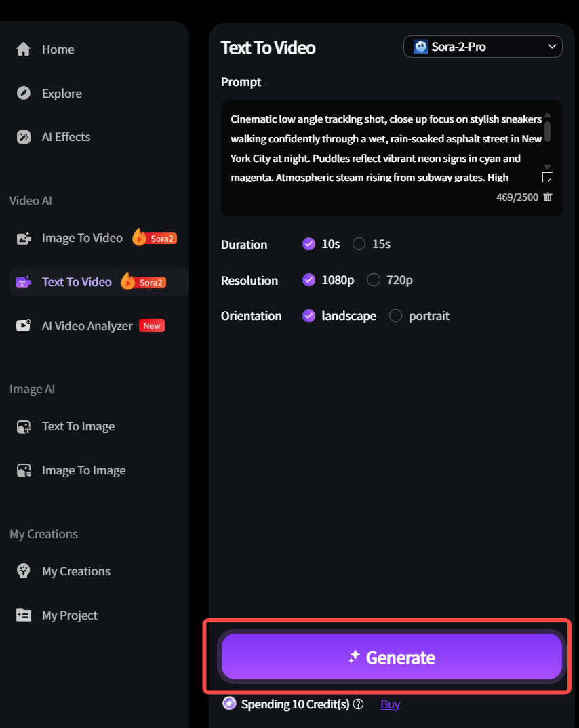Open the Sora-2-Pro model dropdown
The width and height of the screenshot is (579, 728).
(x=483, y=47)
